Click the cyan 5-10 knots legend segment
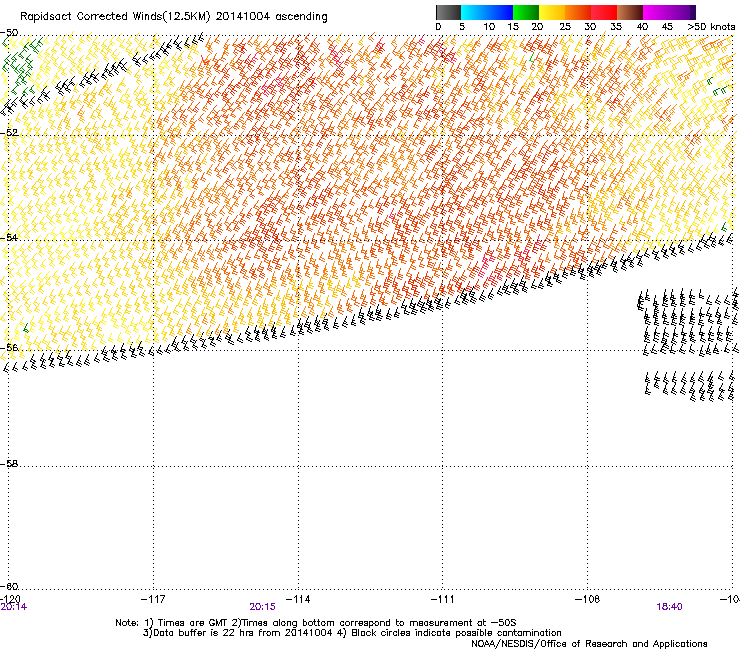The height and width of the screenshot is (650, 740). point(474,12)
